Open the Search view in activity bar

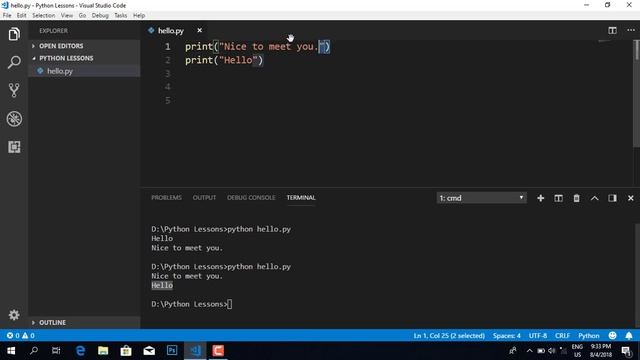tap(14, 62)
